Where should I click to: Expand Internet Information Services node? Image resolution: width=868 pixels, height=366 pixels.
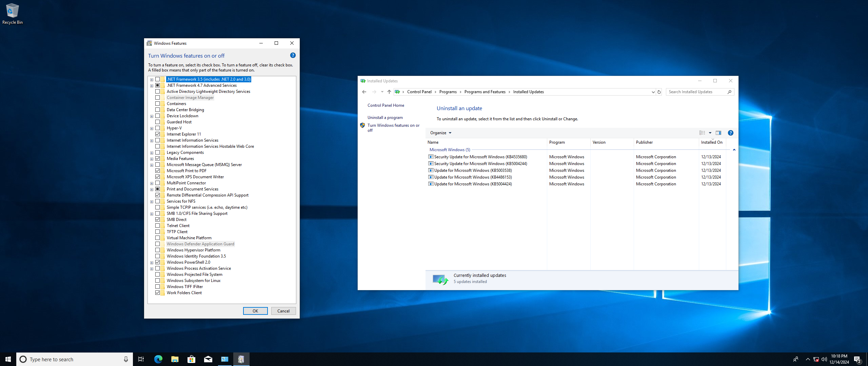[152, 141]
